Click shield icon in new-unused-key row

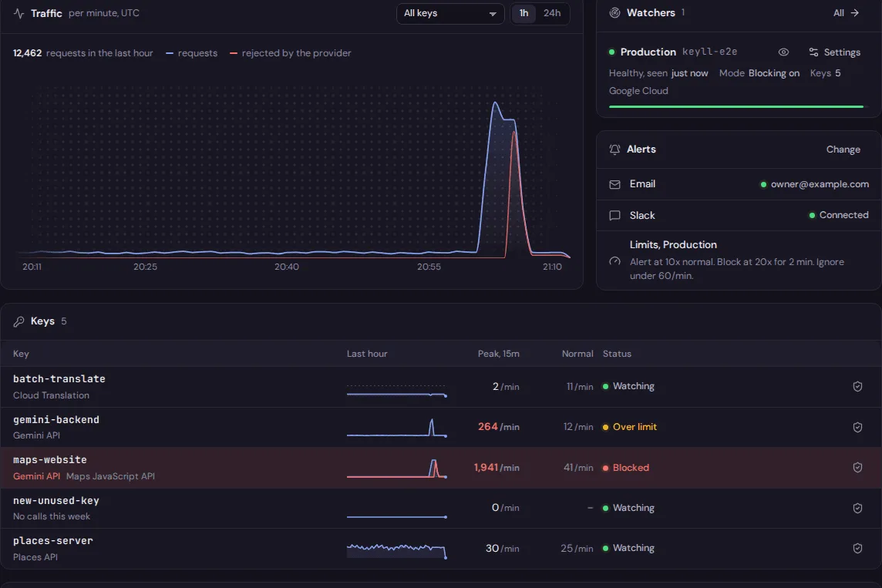(x=857, y=508)
